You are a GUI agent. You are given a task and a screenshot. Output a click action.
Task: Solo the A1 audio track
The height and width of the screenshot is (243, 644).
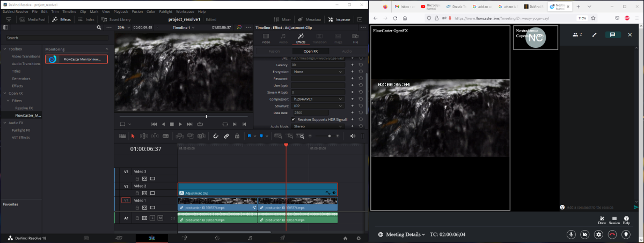(x=152, y=218)
